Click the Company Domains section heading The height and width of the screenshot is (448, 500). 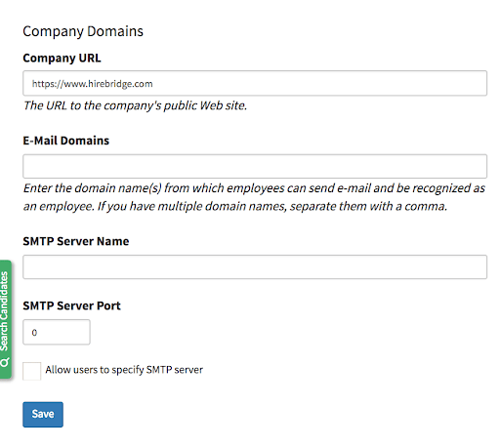tap(83, 31)
